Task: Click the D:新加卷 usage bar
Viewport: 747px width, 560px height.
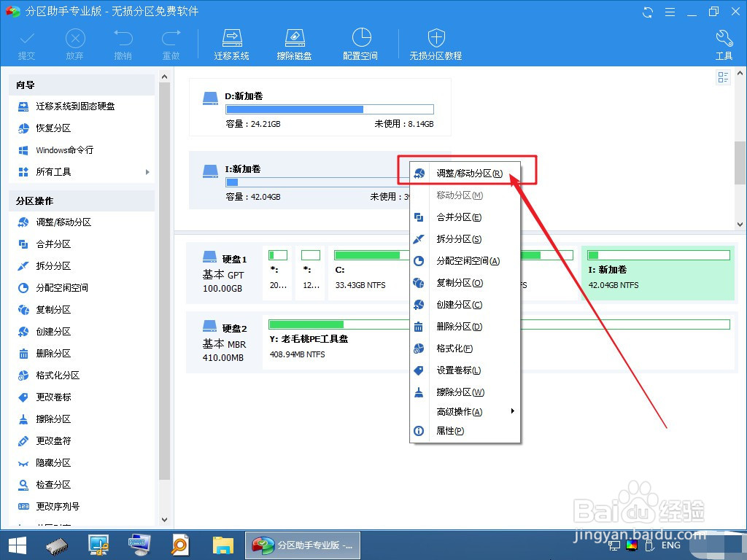Action: pos(330,109)
